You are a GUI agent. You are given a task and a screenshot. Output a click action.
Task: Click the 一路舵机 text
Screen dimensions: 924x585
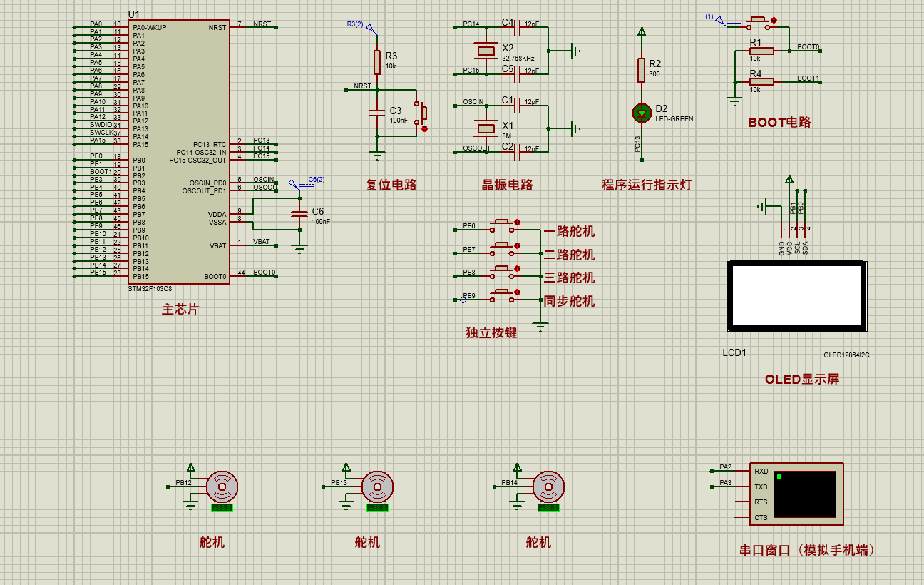[x=569, y=231]
